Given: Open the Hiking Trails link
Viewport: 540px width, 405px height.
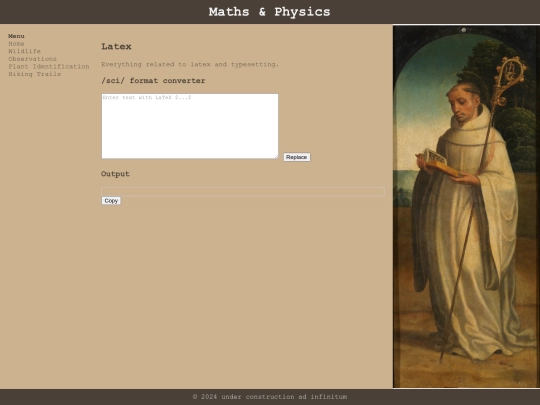Looking at the screenshot, I should (34, 74).
